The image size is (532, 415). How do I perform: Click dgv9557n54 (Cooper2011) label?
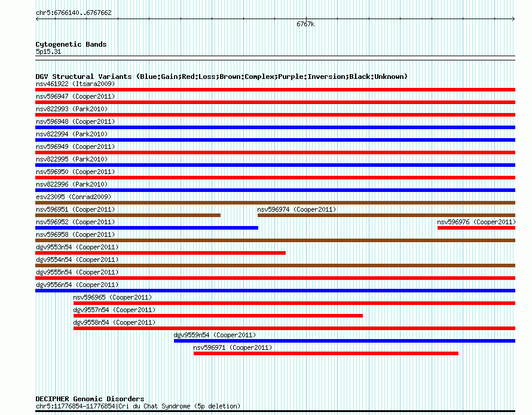coord(114,310)
